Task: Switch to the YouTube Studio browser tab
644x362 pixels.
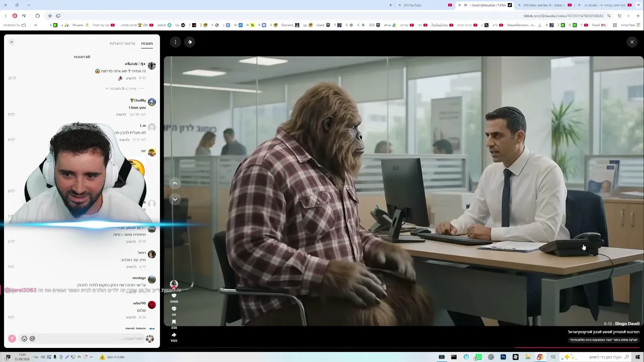Action: [x=605, y=5]
